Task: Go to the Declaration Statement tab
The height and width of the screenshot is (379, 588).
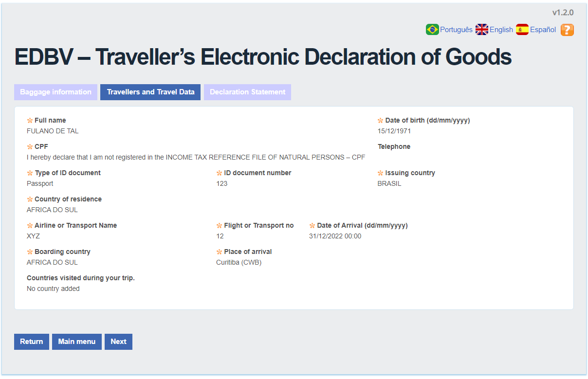Action: click(247, 92)
